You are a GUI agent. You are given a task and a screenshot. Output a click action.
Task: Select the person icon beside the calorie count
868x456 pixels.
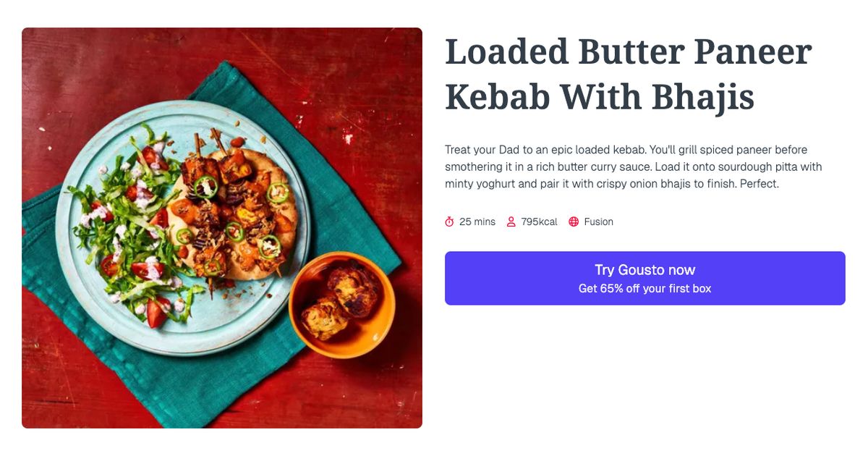[511, 221]
